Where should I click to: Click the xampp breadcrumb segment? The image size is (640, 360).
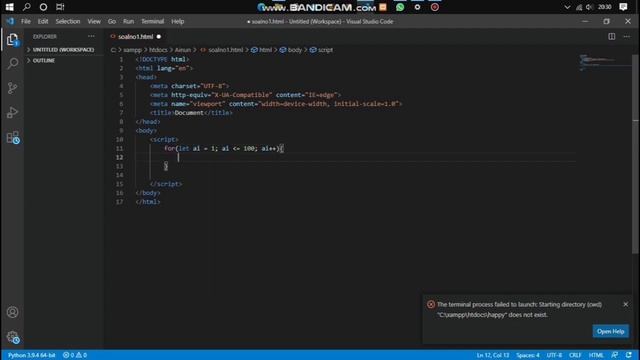(x=132, y=50)
